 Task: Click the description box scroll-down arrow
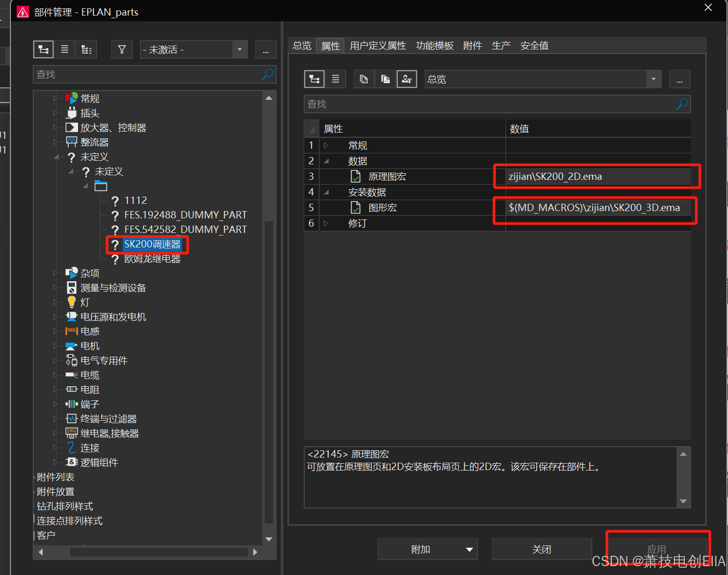[x=683, y=501]
